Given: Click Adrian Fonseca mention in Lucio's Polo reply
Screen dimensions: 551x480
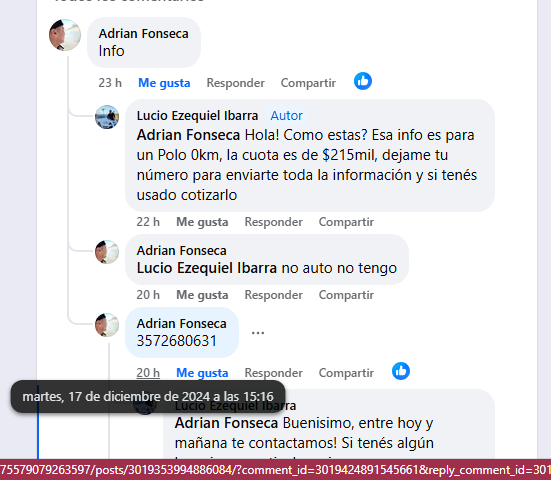Looking at the screenshot, I should (188, 135).
